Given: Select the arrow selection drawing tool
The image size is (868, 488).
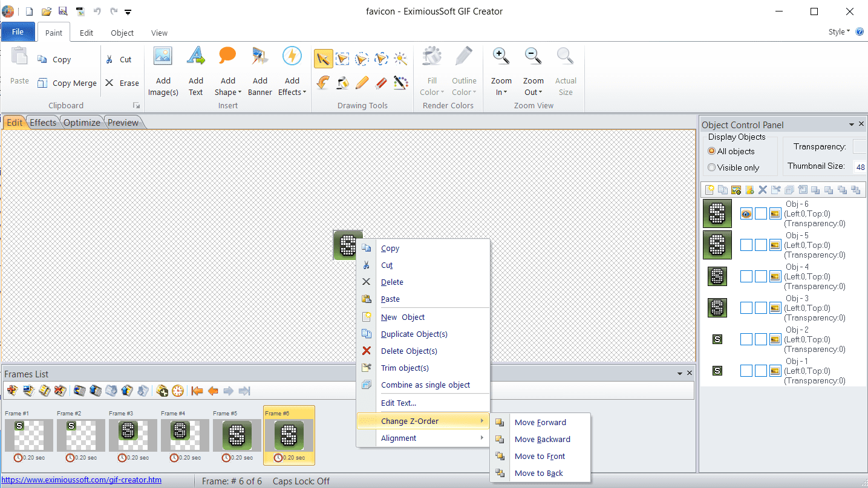Looking at the screenshot, I should 323,59.
